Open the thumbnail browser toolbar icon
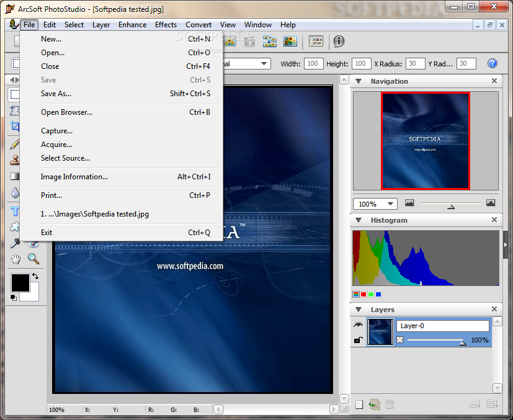 (x=316, y=41)
